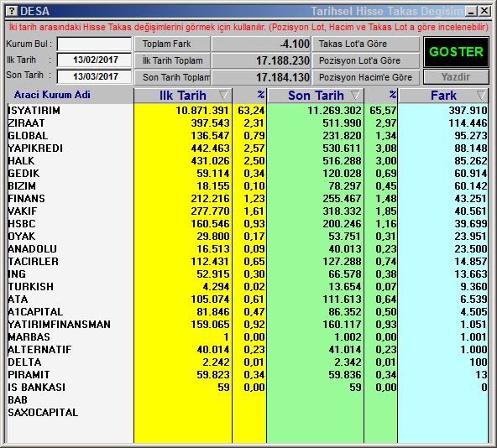Select Takas Lot'a Göre option
Viewport: 497px width, 448px height.
(366, 44)
